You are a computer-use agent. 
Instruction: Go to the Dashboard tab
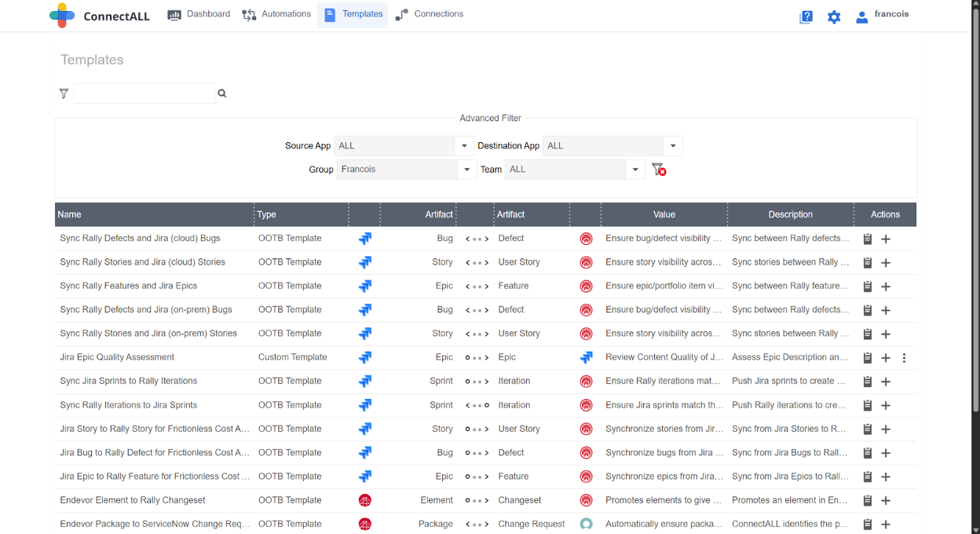click(x=199, y=14)
